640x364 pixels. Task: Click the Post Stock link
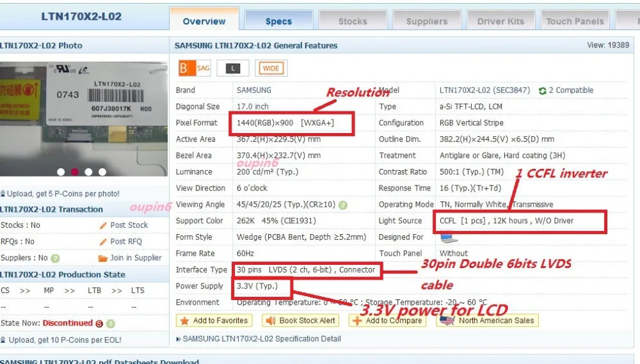[x=129, y=225]
